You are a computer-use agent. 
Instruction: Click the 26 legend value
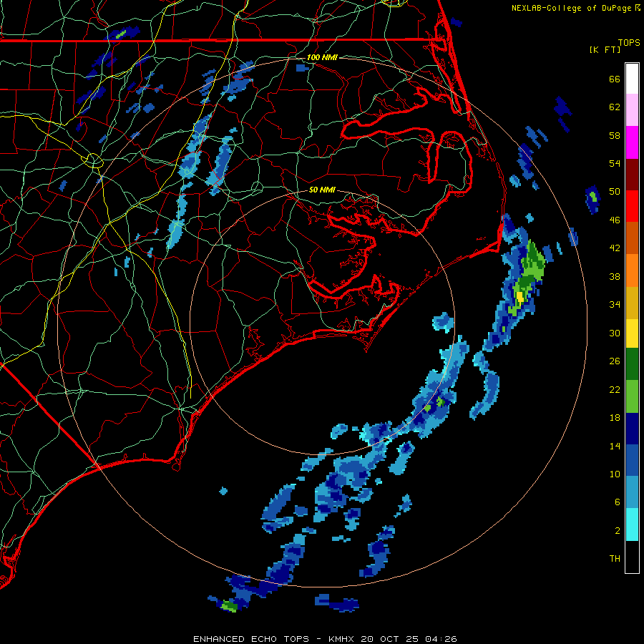pyautogui.click(x=615, y=361)
